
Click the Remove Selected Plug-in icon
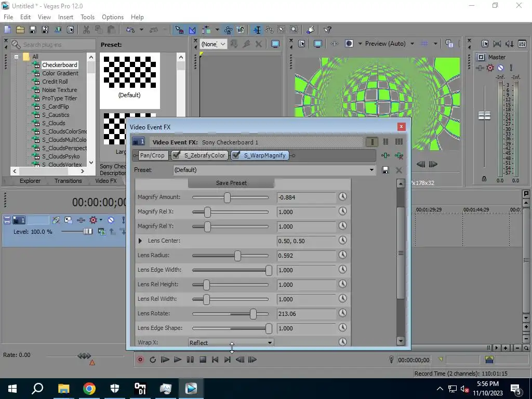399,155
